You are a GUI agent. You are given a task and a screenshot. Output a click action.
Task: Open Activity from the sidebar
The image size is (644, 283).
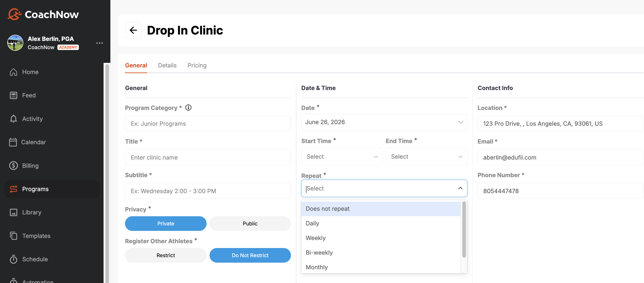tap(52, 119)
